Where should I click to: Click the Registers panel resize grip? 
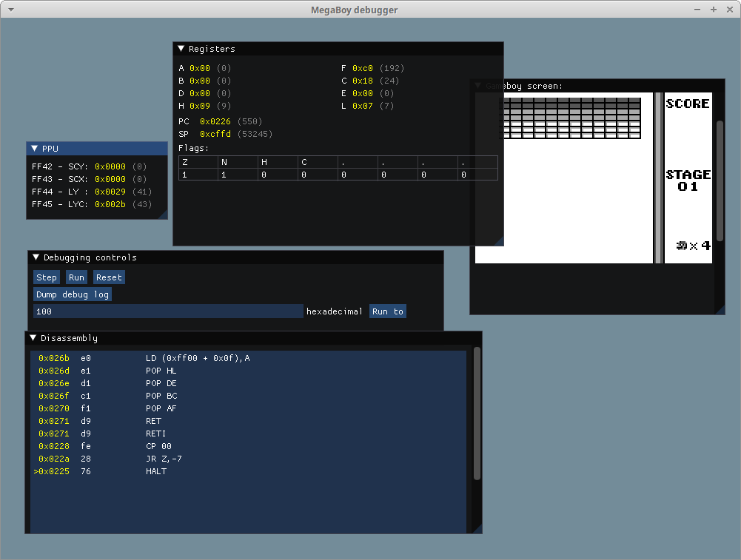point(499,241)
